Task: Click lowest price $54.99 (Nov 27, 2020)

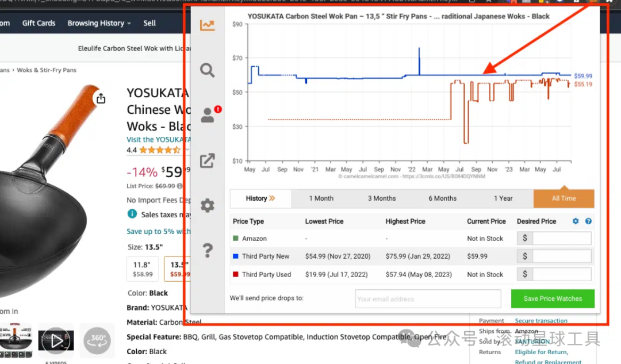Action: coord(338,256)
